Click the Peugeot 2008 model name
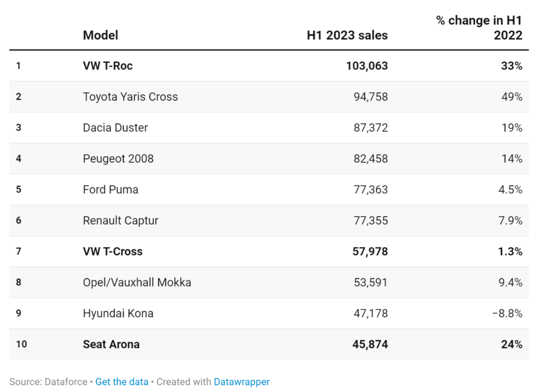 tap(118, 159)
